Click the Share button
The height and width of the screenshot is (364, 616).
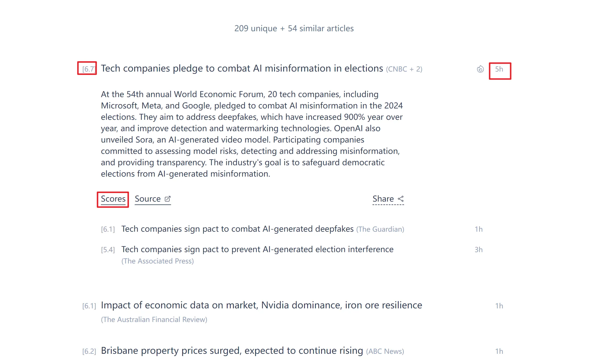[383, 199]
